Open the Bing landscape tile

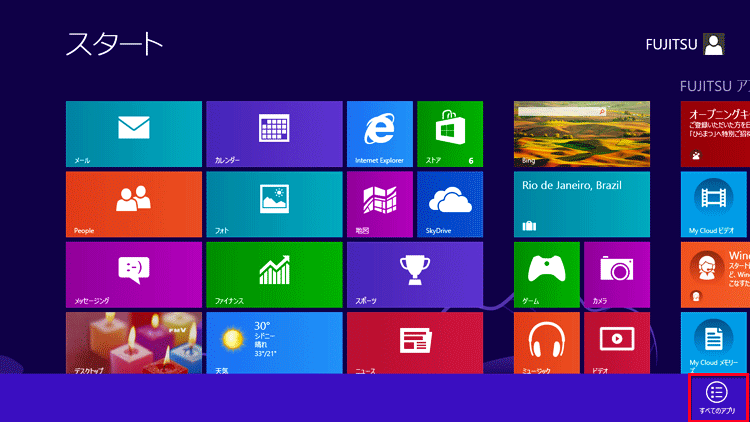(582, 134)
